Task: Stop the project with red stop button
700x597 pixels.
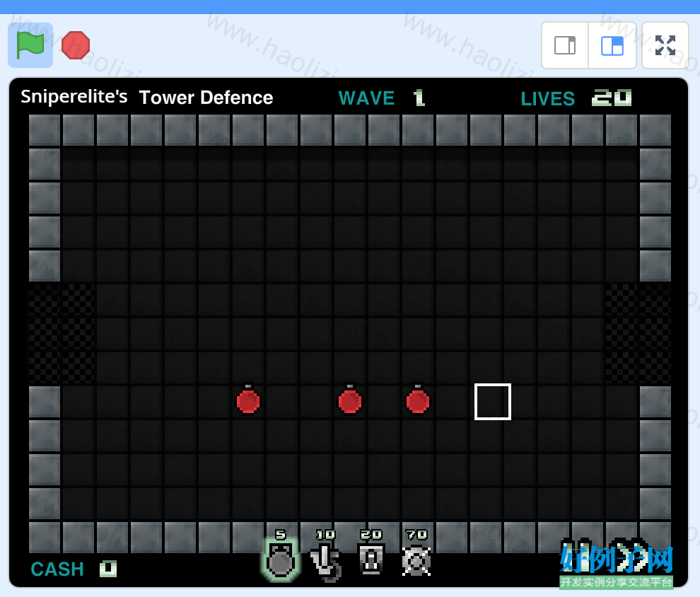Action: coord(76,45)
